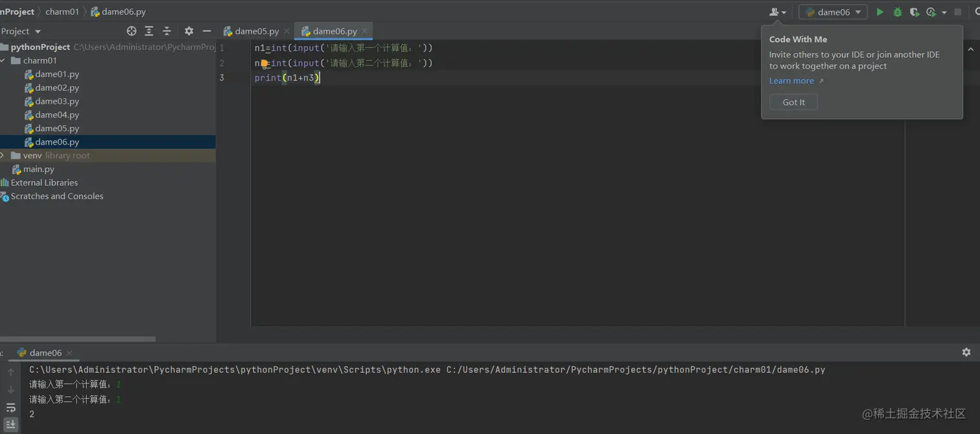Toggle scroll to end in Run console
Screen dimensions: 980x434
point(11,424)
